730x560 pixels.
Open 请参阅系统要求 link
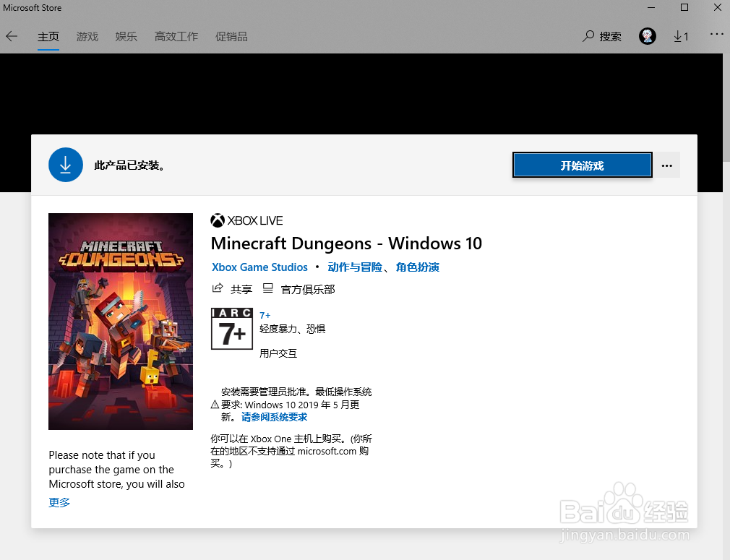[x=274, y=417]
